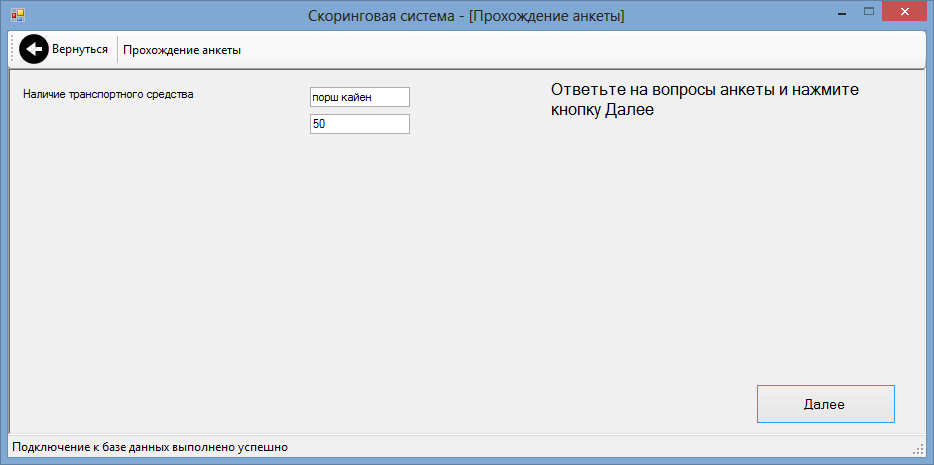
Task: Click the Вернуться label in the toolbar
Action: point(80,49)
